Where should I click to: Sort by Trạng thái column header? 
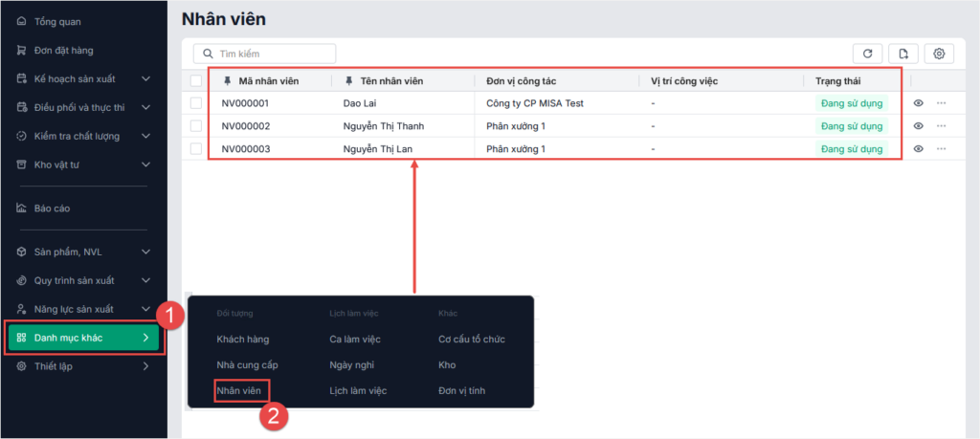point(838,80)
